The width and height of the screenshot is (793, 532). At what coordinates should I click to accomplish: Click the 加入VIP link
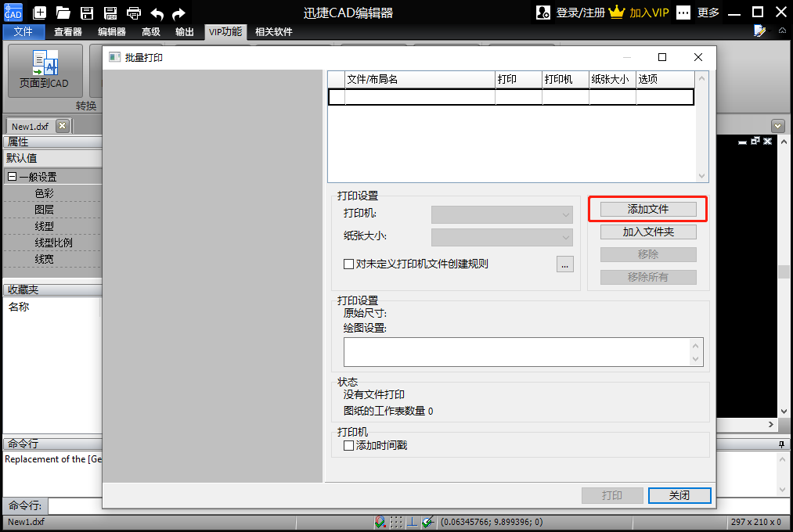tap(649, 13)
